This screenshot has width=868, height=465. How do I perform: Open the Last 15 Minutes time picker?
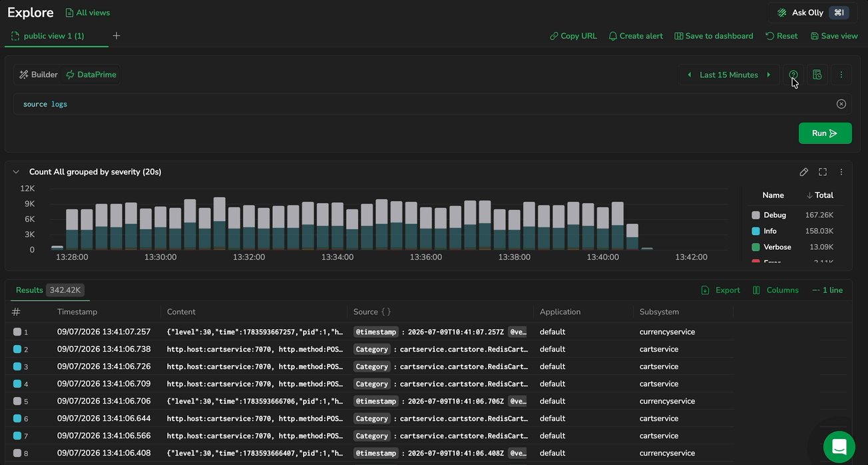tap(729, 75)
